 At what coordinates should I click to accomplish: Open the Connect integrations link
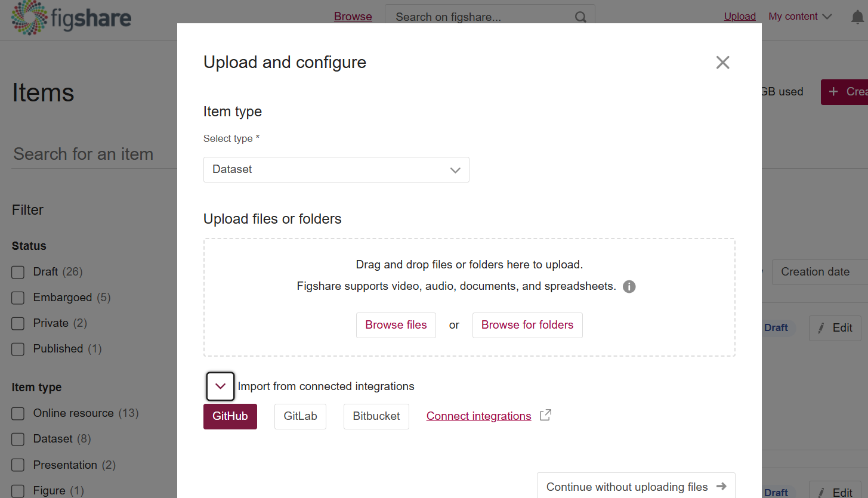pyautogui.click(x=478, y=416)
